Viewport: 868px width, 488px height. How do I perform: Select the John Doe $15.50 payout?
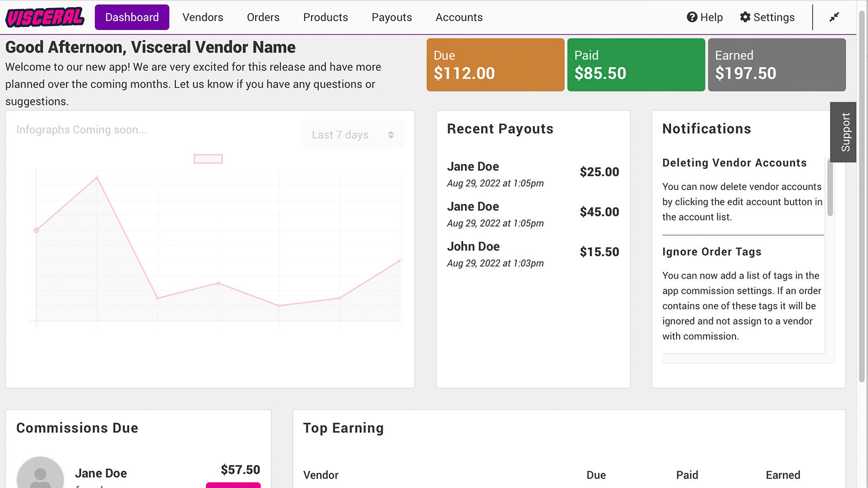click(x=533, y=254)
